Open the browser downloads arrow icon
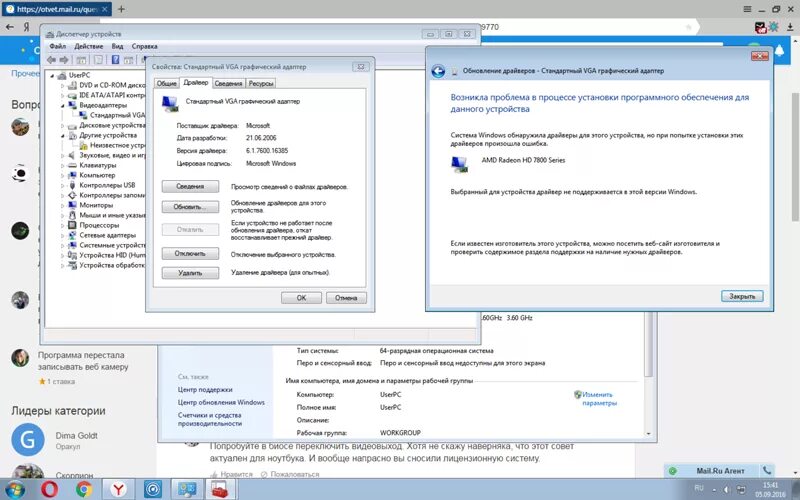Screen dimensions: 800x500 790,27
